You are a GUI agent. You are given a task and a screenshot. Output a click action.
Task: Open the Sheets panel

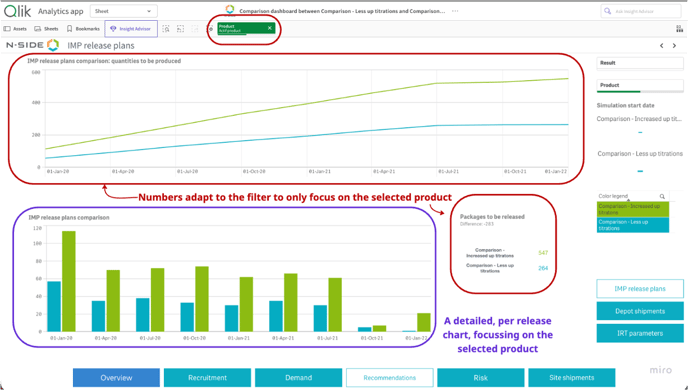(46, 29)
